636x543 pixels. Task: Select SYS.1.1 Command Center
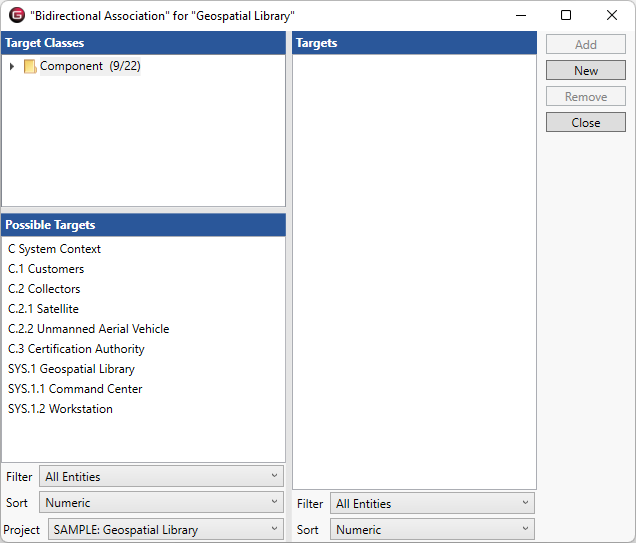[x=75, y=389]
